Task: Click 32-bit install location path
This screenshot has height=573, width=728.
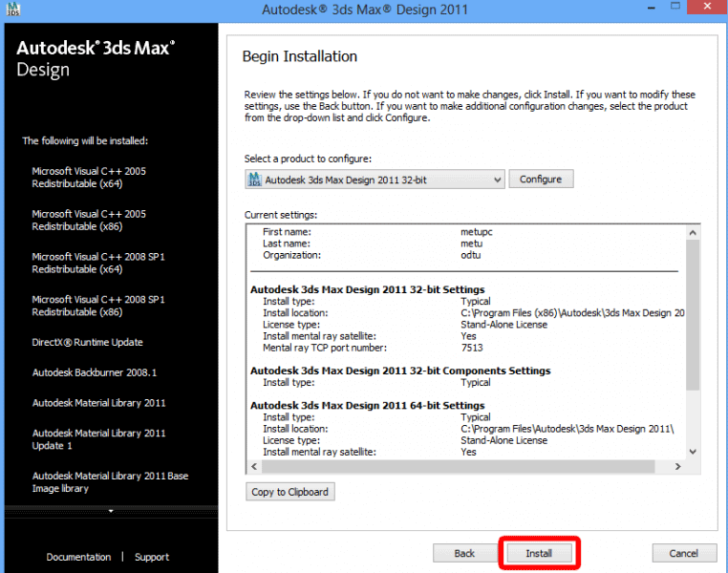Action: 572,313
